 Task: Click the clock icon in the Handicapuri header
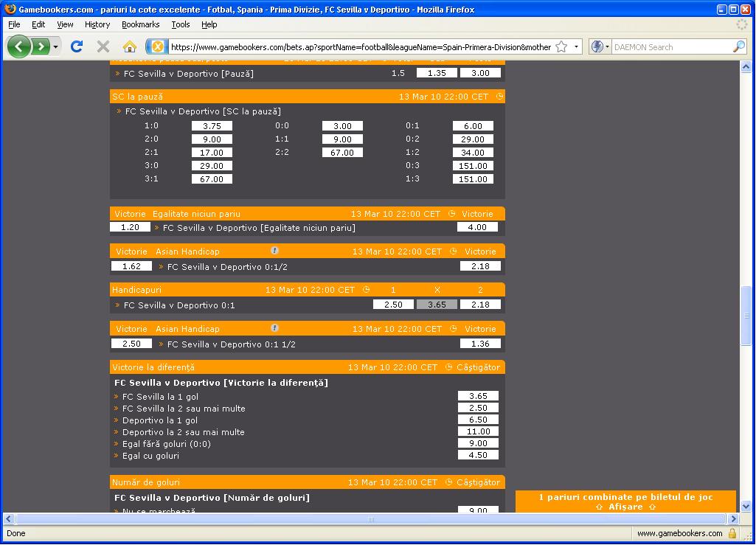pyautogui.click(x=367, y=289)
